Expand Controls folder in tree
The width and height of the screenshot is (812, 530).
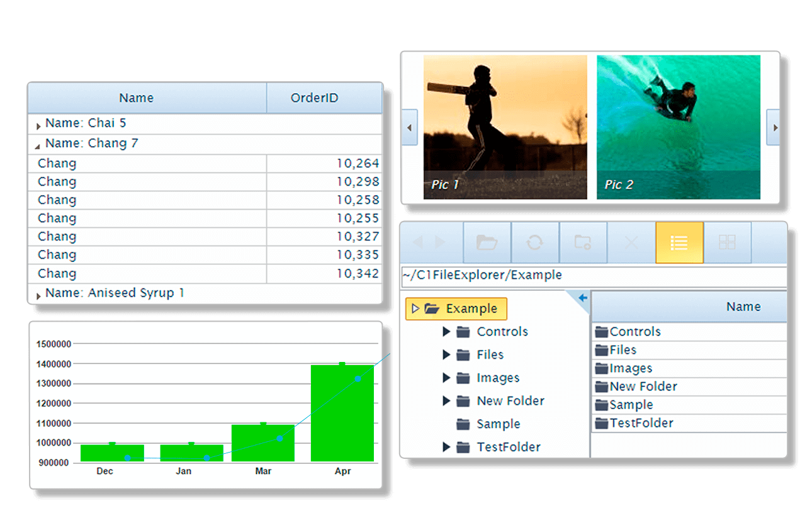coord(446,332)
